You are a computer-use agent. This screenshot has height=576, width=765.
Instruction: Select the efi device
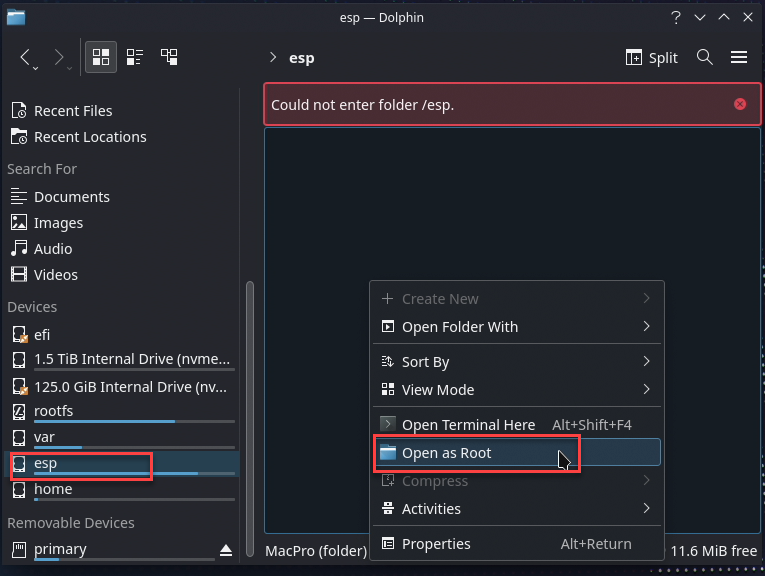[123, 335]
